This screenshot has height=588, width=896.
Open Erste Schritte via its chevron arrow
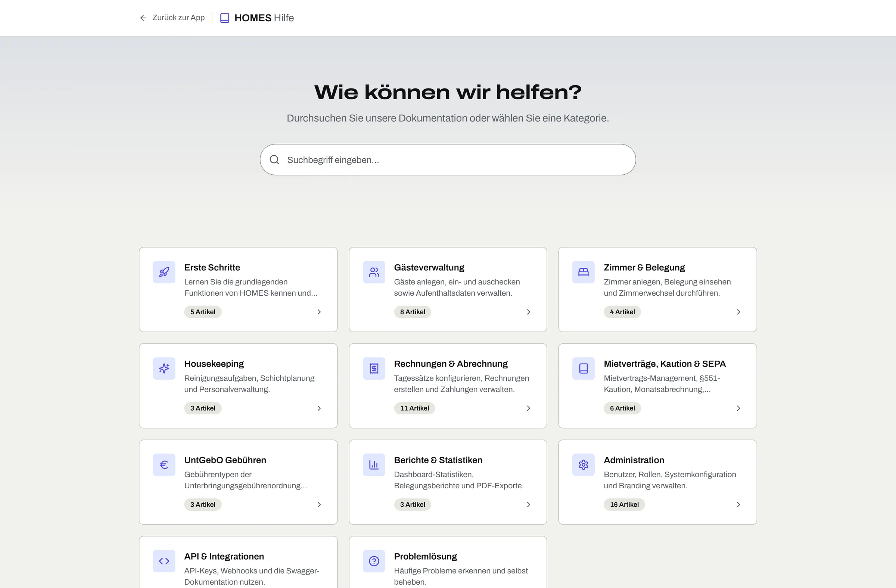pyautogui.click(x=319, y=312)
